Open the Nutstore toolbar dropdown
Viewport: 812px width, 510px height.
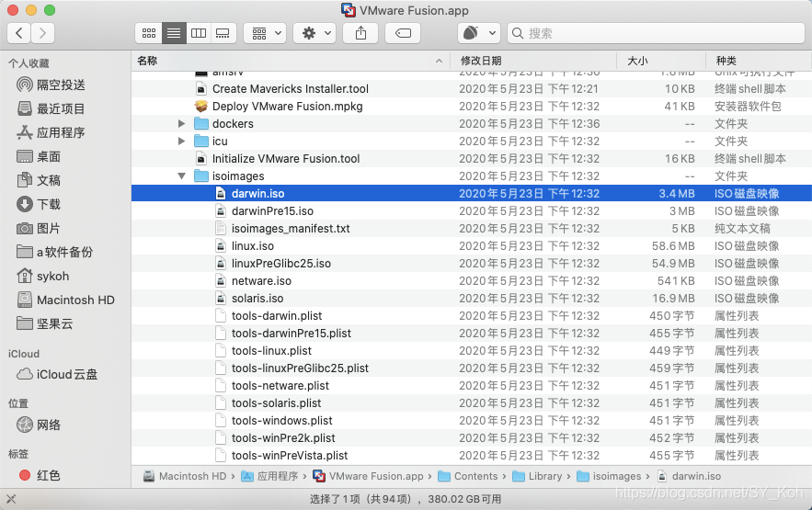coord(479,34)
